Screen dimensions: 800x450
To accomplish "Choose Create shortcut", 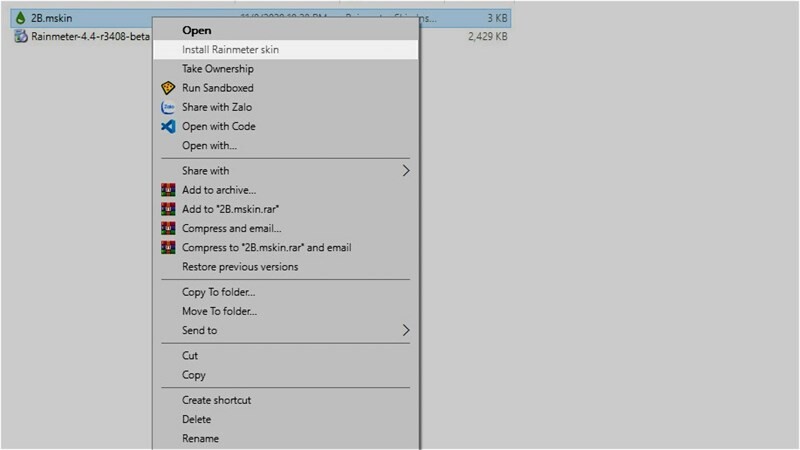I will point(216,400).
